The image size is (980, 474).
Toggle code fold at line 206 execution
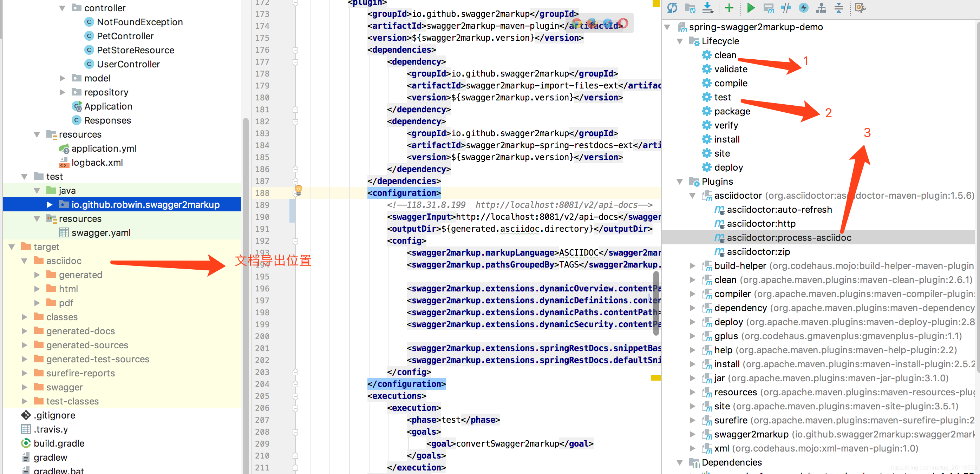(295, 408)
